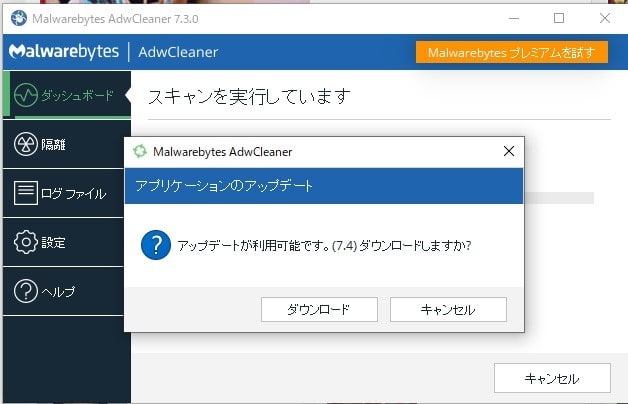Screen dimensions: 628x404
Task: Click the settings gear icon
Action: [26, 242]
